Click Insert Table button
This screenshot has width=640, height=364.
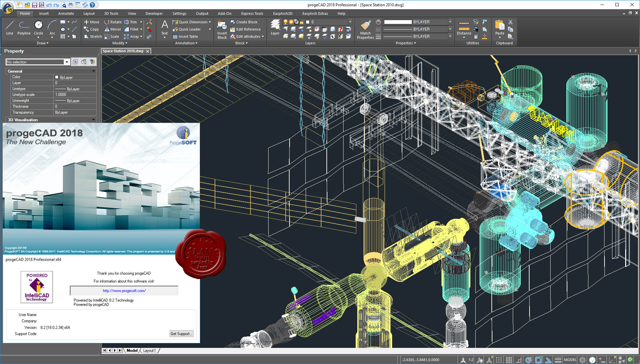(x=185, y=36)
